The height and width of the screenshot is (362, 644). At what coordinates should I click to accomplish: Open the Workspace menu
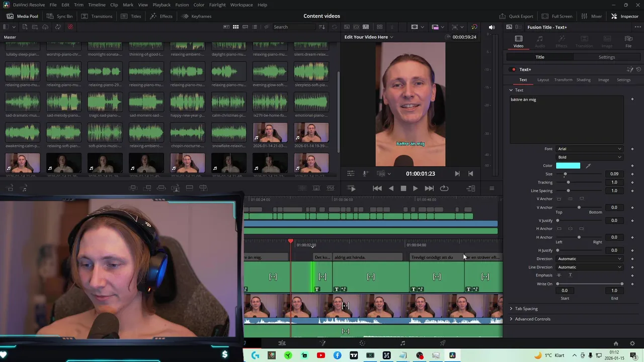point(242,5)
